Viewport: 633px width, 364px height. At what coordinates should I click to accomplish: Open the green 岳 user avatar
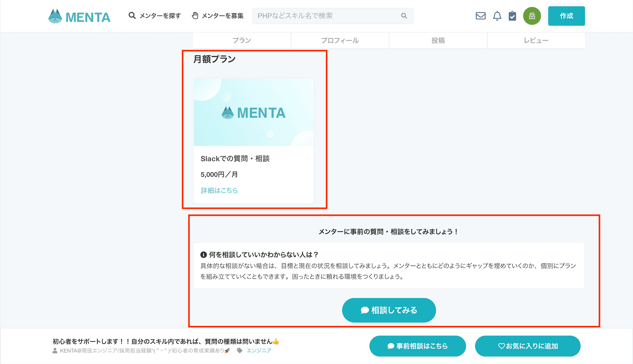tap(532, 16)
